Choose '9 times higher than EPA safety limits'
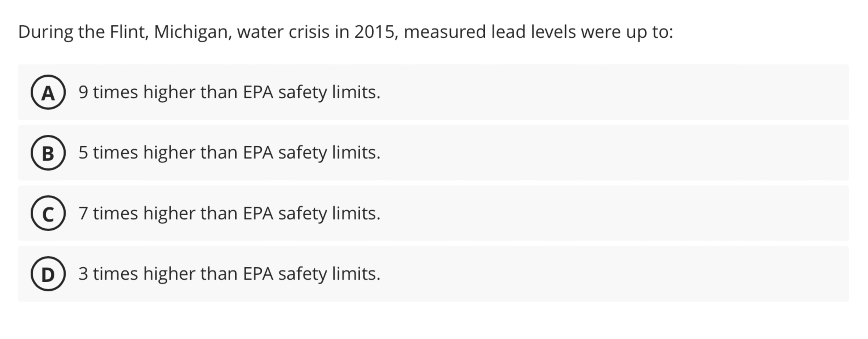This screenshot has width=868, height=339. pyautogui.click(x=229, y=92)
